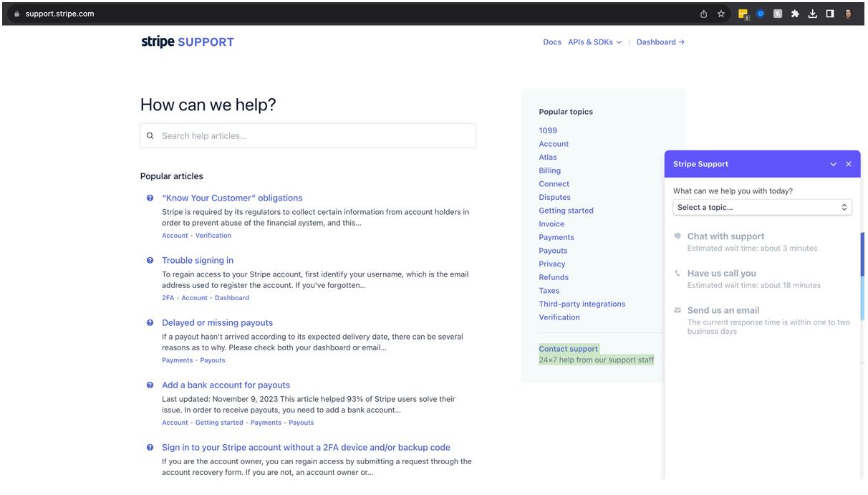Open the yellow browser extension icon
The height and width of the screenshot is (495, 868).
(743, 14)
